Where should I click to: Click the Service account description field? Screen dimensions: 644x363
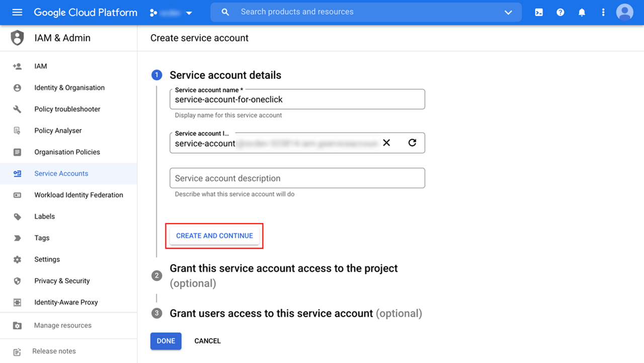297,178
